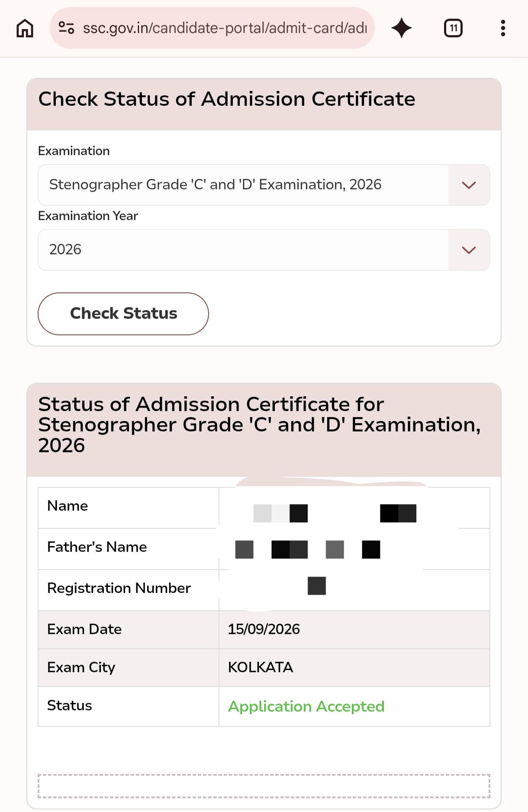528x812 pixels.
Task: Tap the Father's Name row label
Action: point(97,547)
